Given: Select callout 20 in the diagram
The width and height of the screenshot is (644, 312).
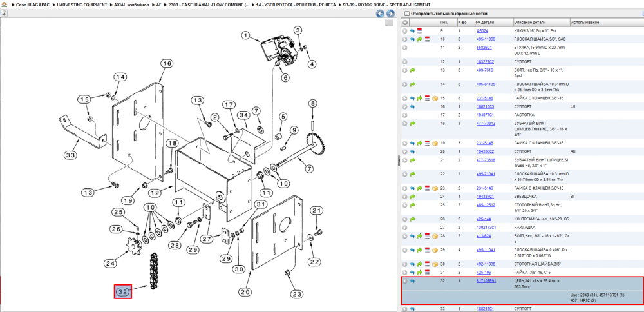Looking at the screenshot, I should click(x=245, y=293).
